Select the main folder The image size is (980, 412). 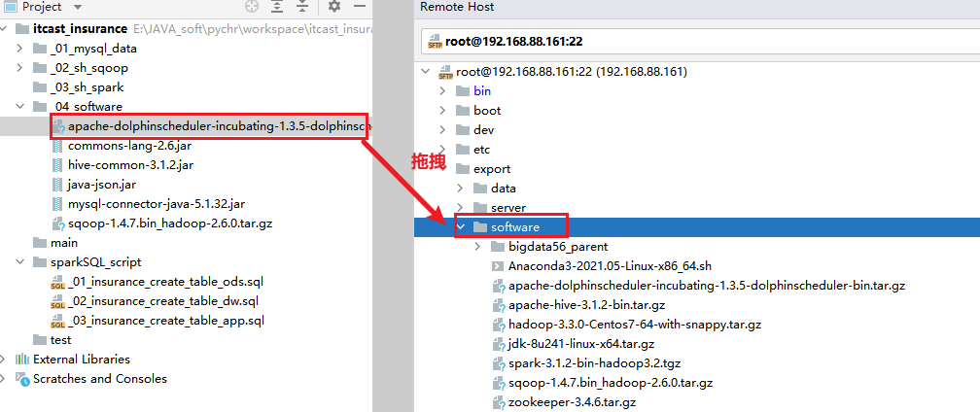point(64,242)
